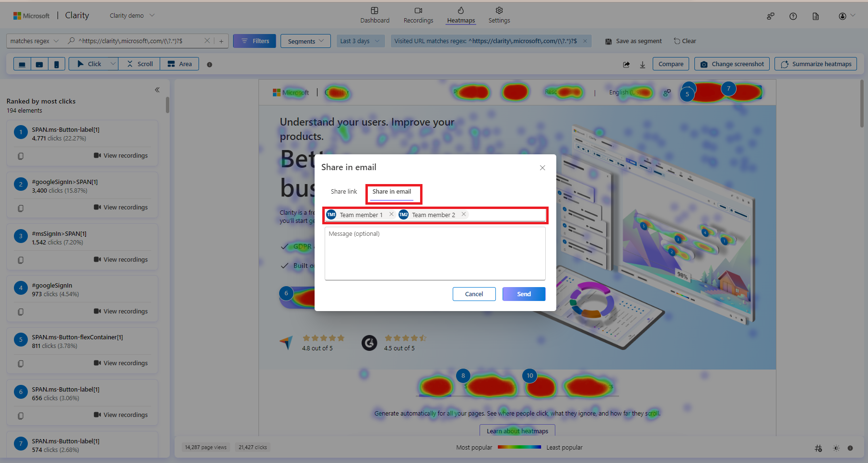The width and height of the screenshot is (868, 463).
Task: Close the Share in email dialog
Action: tap(542, 168)
